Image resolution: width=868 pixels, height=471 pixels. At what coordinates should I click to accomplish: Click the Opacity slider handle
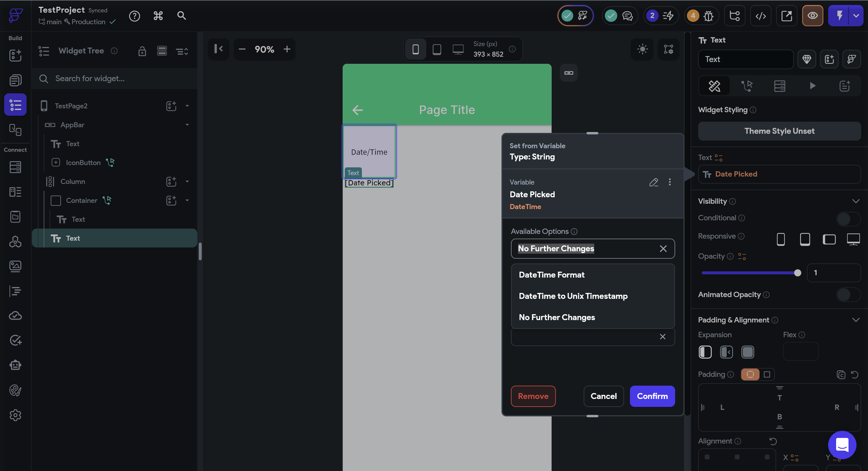tap(797, 273)
